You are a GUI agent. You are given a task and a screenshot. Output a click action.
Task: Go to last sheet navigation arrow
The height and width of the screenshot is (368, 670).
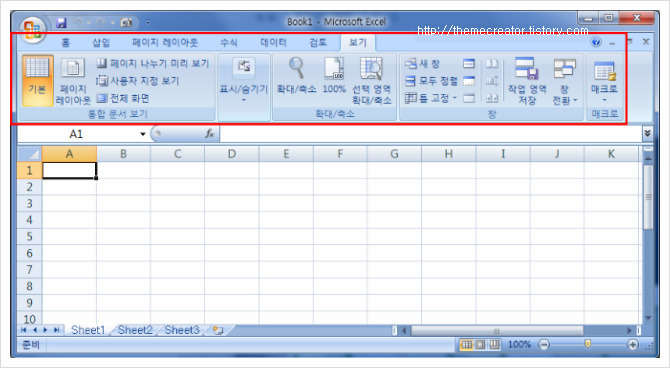click(x=56, y=330)
